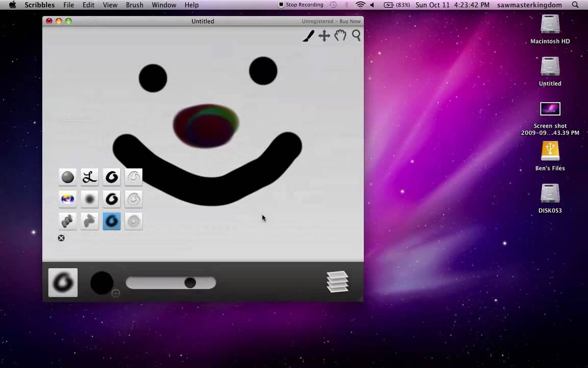Close the brush picker with the X button

(61, 238)
